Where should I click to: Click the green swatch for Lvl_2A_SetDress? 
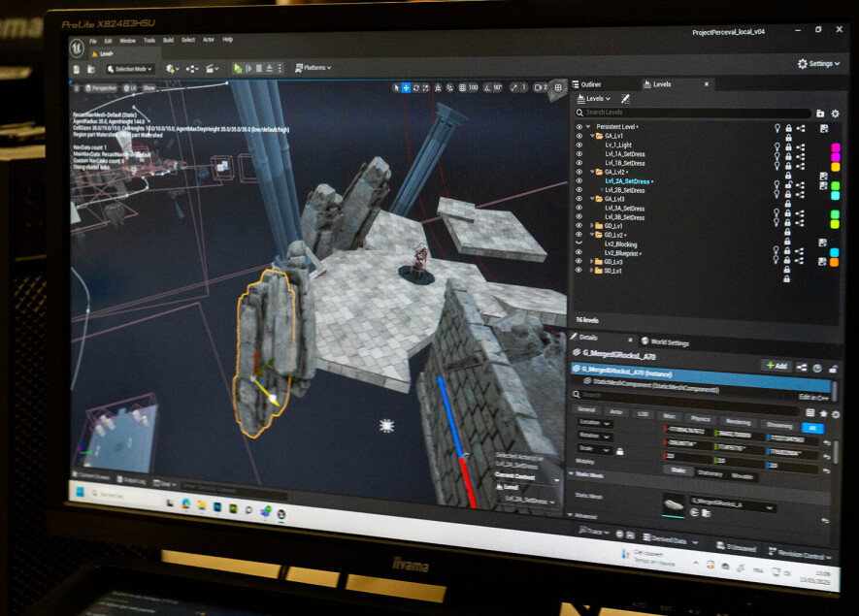coord(836,186)
